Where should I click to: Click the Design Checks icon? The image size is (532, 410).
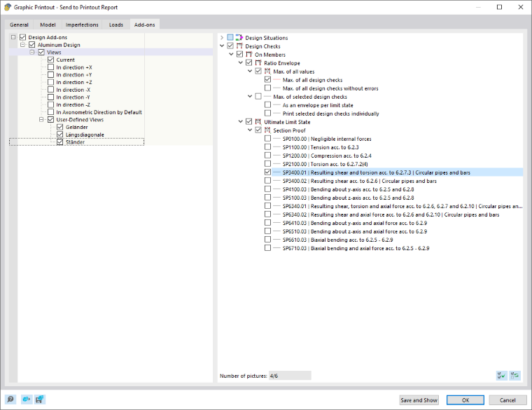[x=239, y=46]
